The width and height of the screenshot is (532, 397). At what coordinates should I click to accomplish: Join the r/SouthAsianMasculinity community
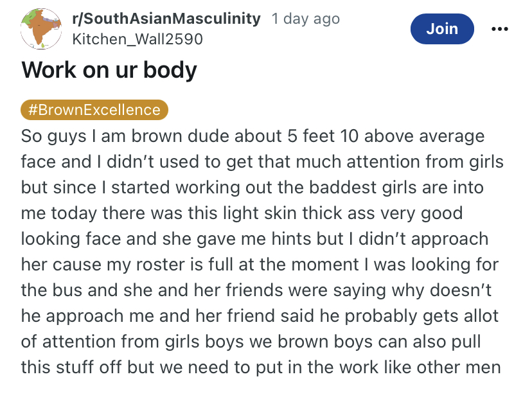(x=442, y=29)
